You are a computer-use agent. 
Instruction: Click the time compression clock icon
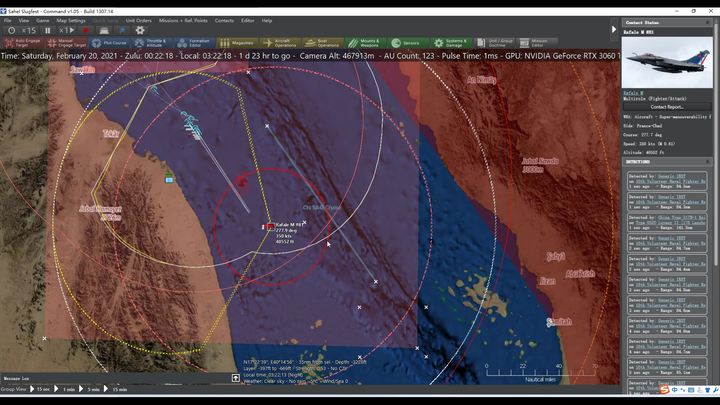11,30
